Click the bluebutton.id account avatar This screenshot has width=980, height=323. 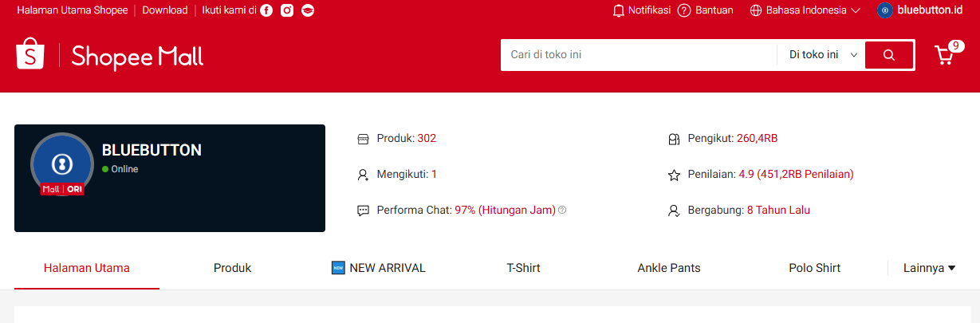[884, 10]
